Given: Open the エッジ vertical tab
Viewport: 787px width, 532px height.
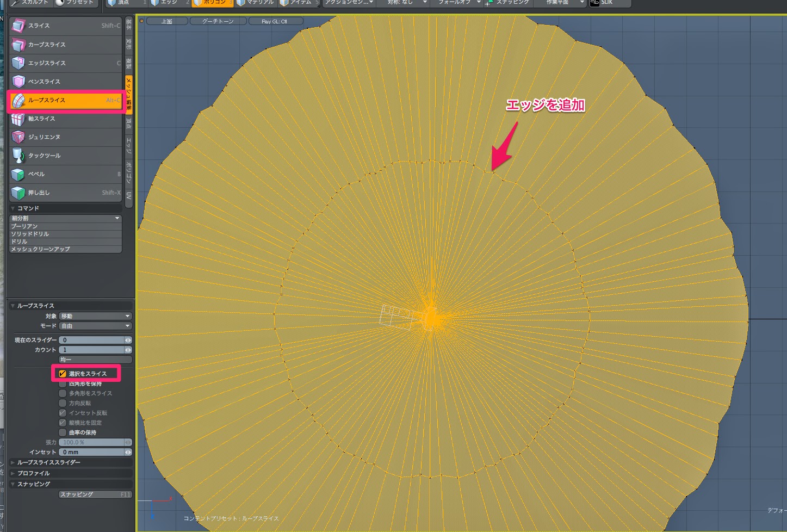Looking at the screenshot, I should point(129,145).
